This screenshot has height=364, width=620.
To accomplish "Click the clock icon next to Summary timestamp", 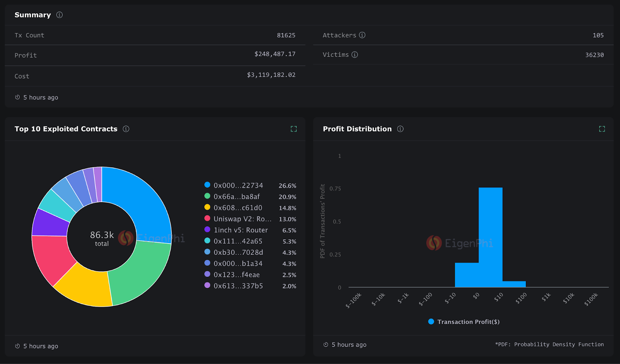I will (17, 97).
